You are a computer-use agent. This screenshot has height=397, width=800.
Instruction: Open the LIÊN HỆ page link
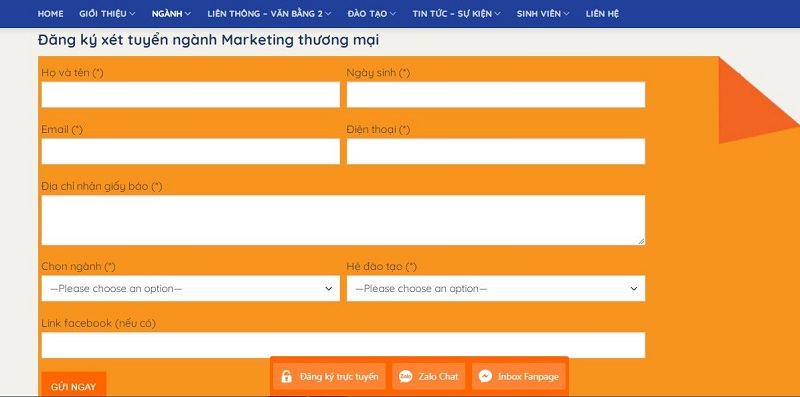[x=602, y=14]
